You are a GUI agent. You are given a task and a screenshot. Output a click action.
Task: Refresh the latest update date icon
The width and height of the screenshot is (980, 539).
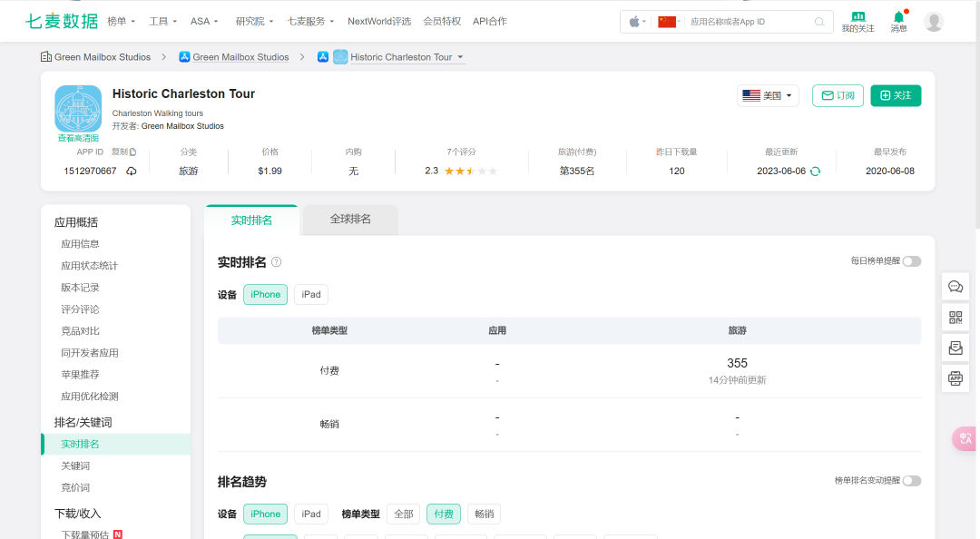(815, 171)
